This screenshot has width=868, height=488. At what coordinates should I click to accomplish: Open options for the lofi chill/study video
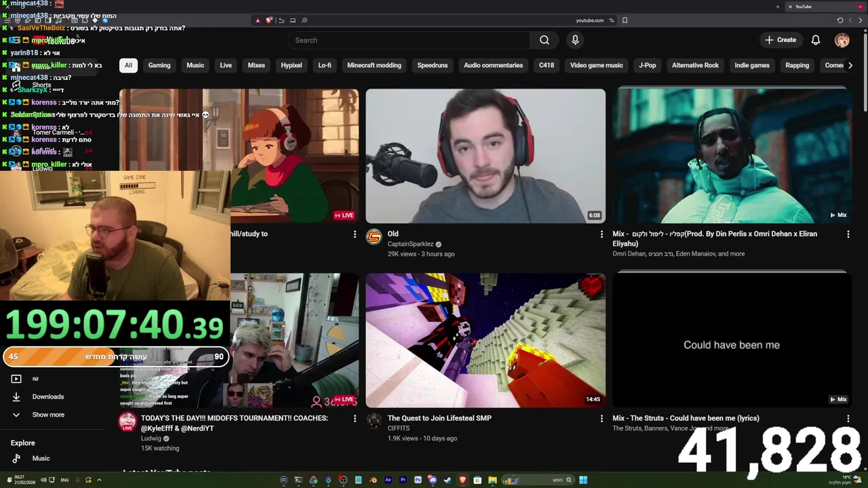point(355,235)
